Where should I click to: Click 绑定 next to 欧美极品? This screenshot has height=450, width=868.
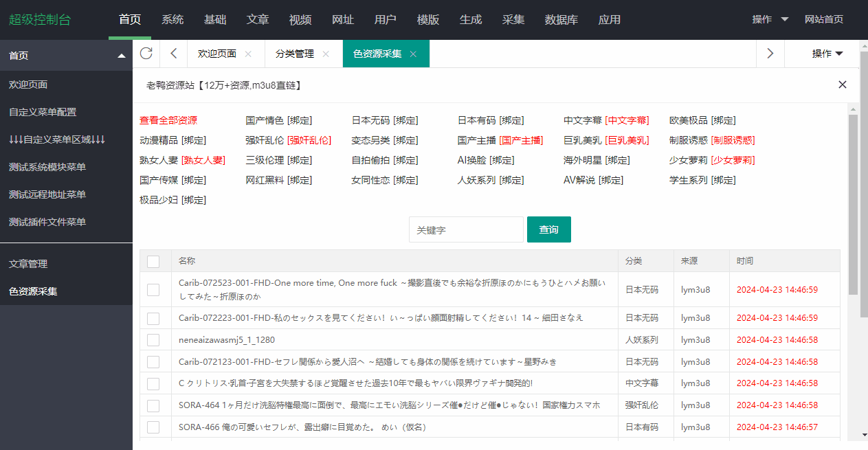tap(723, 120)
